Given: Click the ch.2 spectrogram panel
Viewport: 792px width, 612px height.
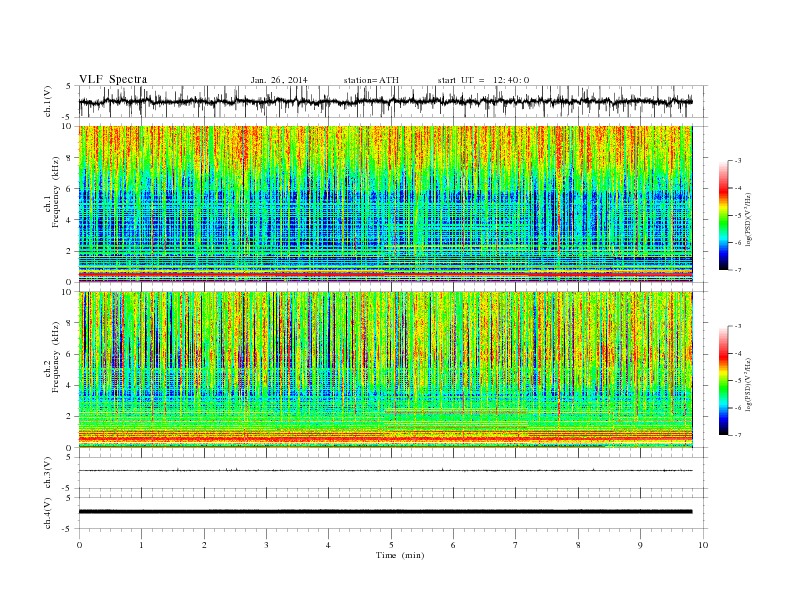Looking at the screenshot, I should [385, 370].
